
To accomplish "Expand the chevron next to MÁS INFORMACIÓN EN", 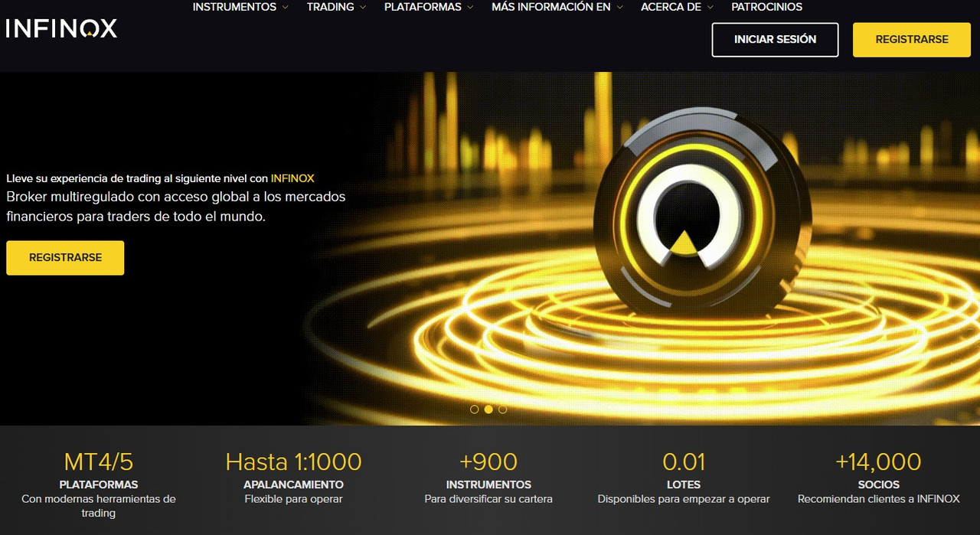I will click(x=619, y=7).
